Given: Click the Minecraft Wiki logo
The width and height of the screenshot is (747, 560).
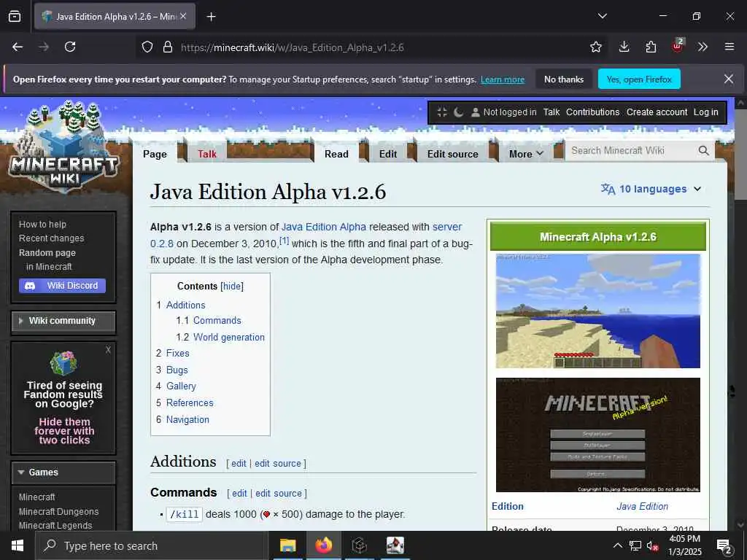Looking at the screenshot, I should (x=64, y=147).
